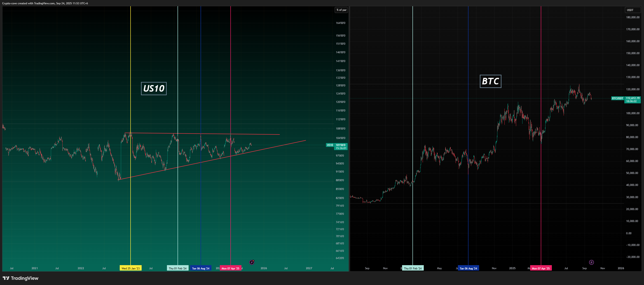Click the BTCUSDT symbol price tag

[617, 98]
